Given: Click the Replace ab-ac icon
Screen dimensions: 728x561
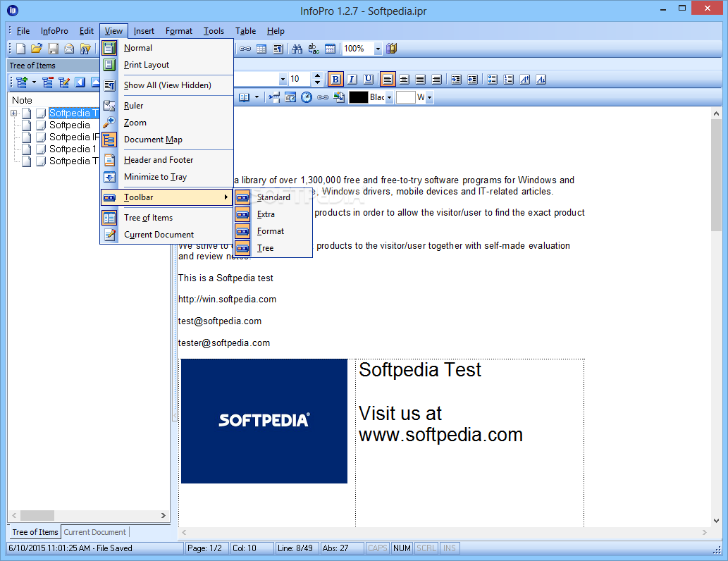Looking at the screenshot, I should [x=314, y=49].
